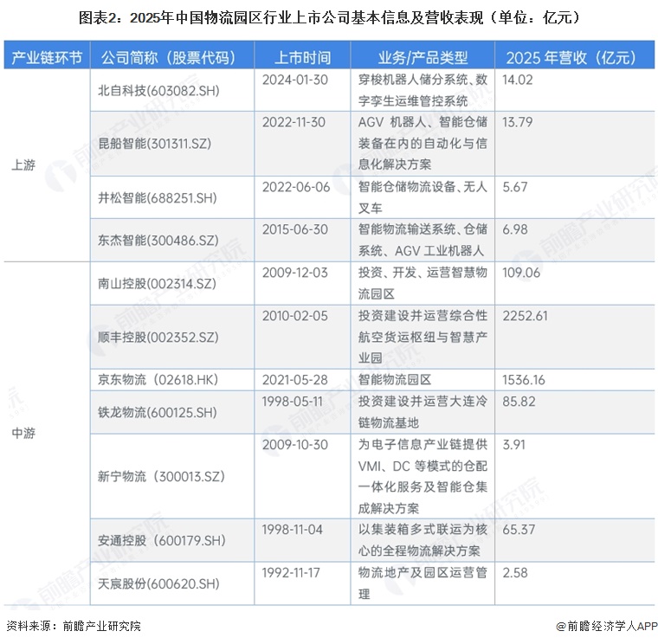Click company 井松智能(688251.SH)

point(158,197)
